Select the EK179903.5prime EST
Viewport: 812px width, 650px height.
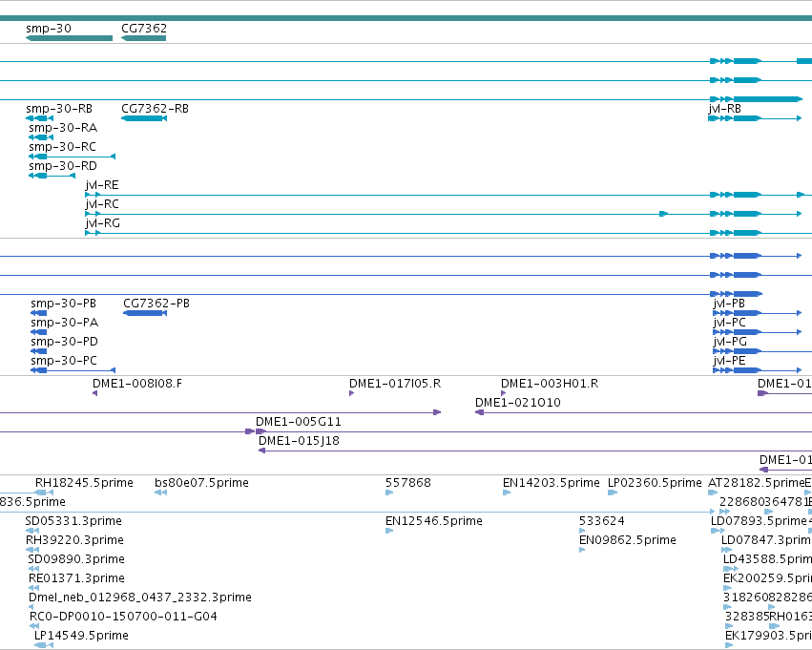click(729, 645)
